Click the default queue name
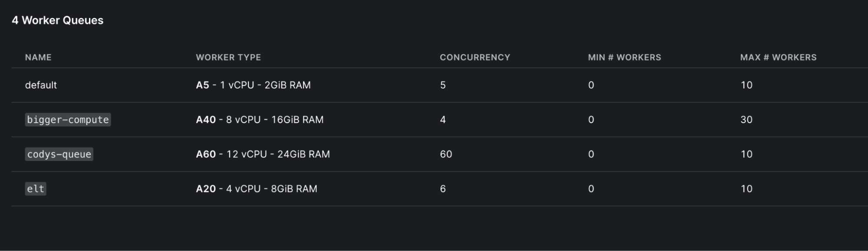The image size is (868, 251). (41, 85)
